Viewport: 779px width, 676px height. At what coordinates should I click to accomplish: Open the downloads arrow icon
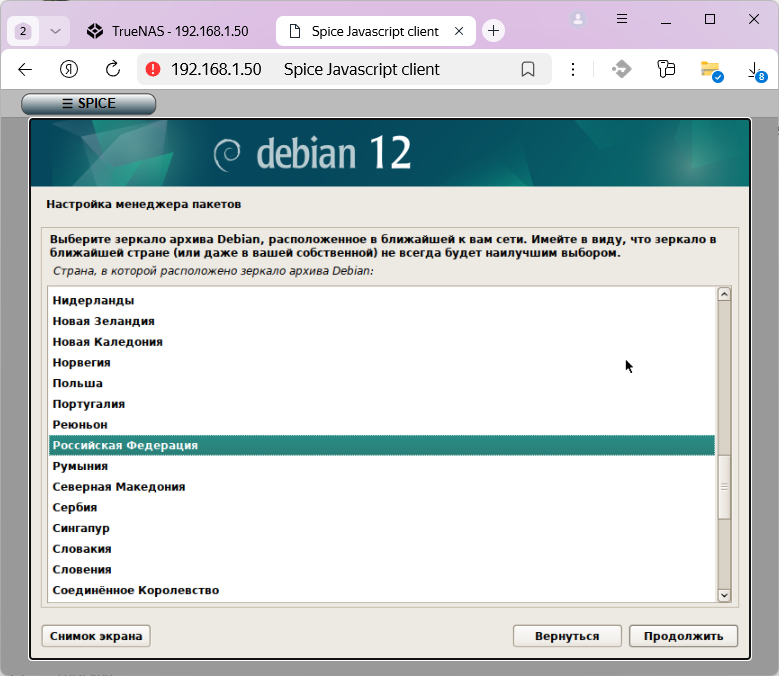(756, 71)
